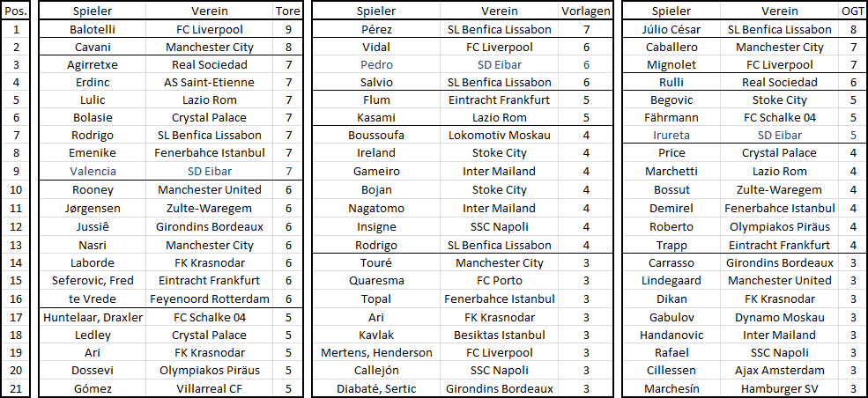
Task: Click the Feyenoord Rotterdam club cell
Action: [210, 299]
